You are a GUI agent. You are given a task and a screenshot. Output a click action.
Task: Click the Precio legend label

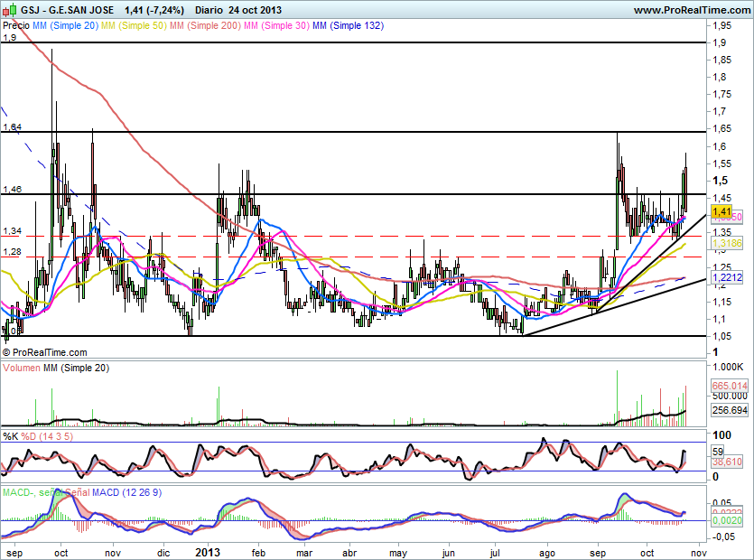[x=16, y=26]
